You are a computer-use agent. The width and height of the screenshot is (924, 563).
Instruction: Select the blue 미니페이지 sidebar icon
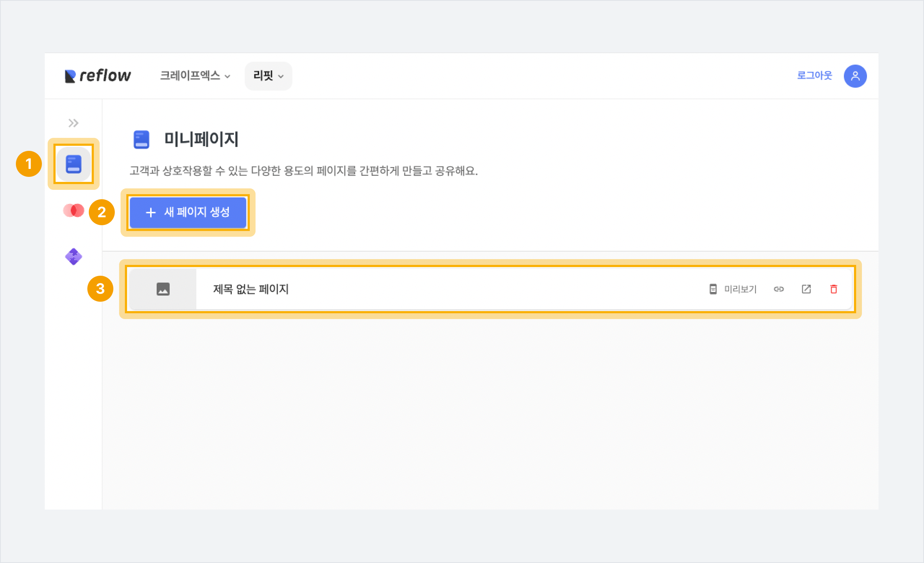pos(74,164)
